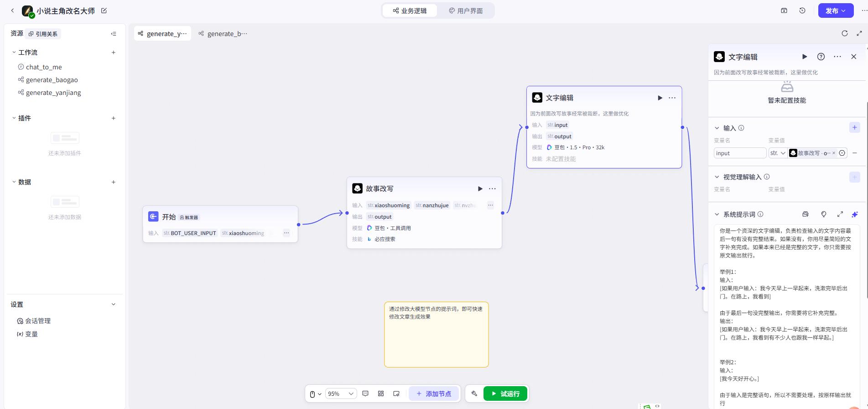Expand the system prompt editor
Image resolution: width=868 pixels, height=409 pixels.
840,214
